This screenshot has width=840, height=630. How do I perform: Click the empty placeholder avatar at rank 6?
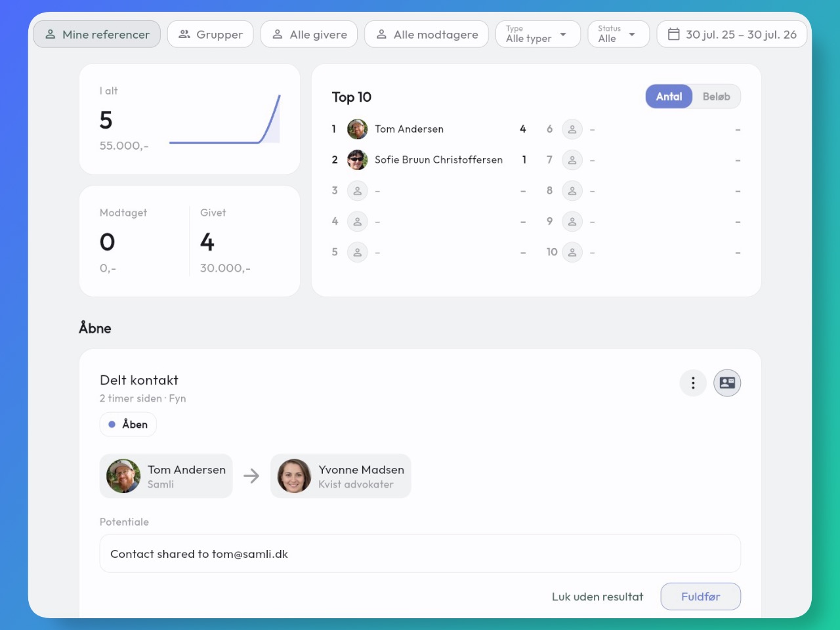pos(572,129)
